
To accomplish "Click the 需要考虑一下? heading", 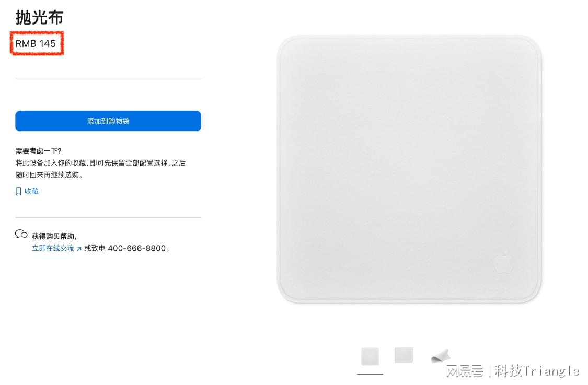I will [38, 150].
